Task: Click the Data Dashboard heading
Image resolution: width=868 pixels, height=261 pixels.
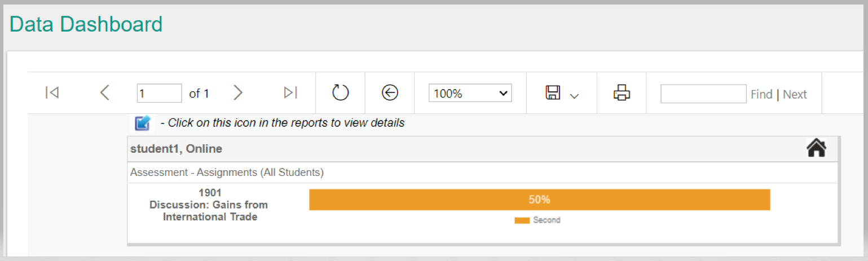Action: tap(86, 24)
